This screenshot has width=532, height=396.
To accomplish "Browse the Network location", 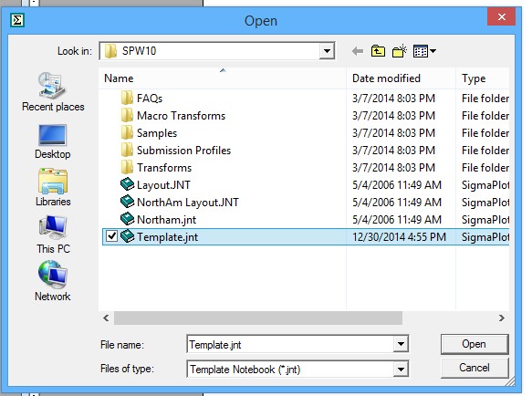I will 53,281.
